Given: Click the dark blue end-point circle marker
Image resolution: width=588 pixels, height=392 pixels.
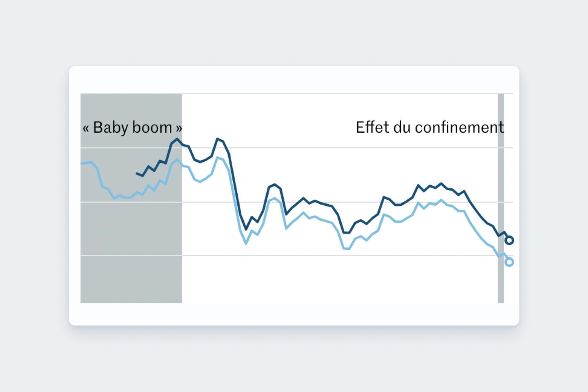Looking at the screenshot, I should click(x=509, y=241).
